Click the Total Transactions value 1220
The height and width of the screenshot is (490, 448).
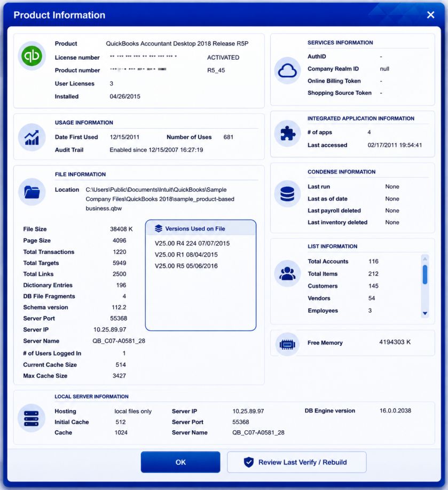pos(120,252)
